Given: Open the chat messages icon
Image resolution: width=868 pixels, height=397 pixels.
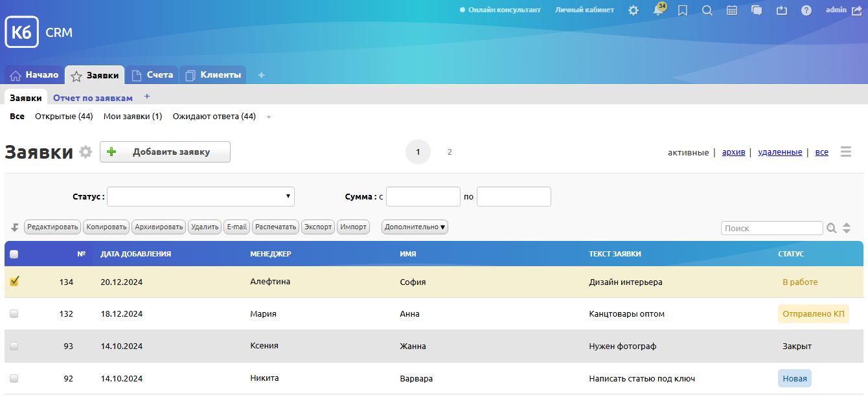Looking at the screenshot, I should click(757, 10).
